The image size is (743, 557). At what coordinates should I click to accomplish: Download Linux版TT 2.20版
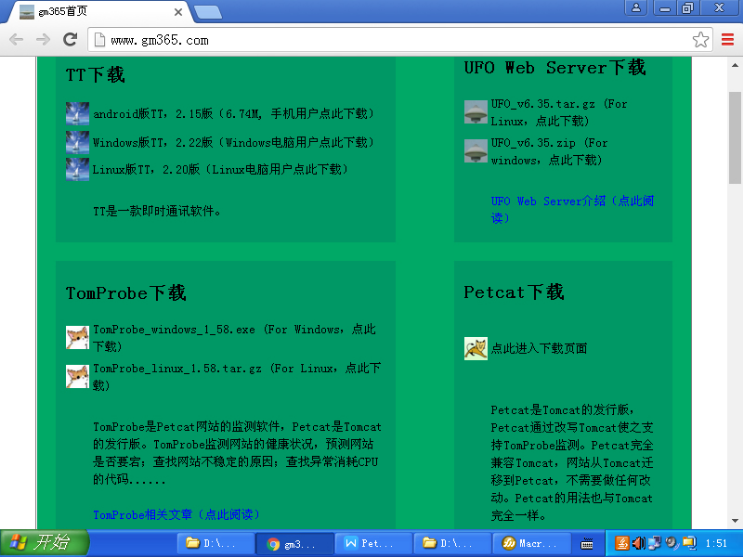coord(220,169)
